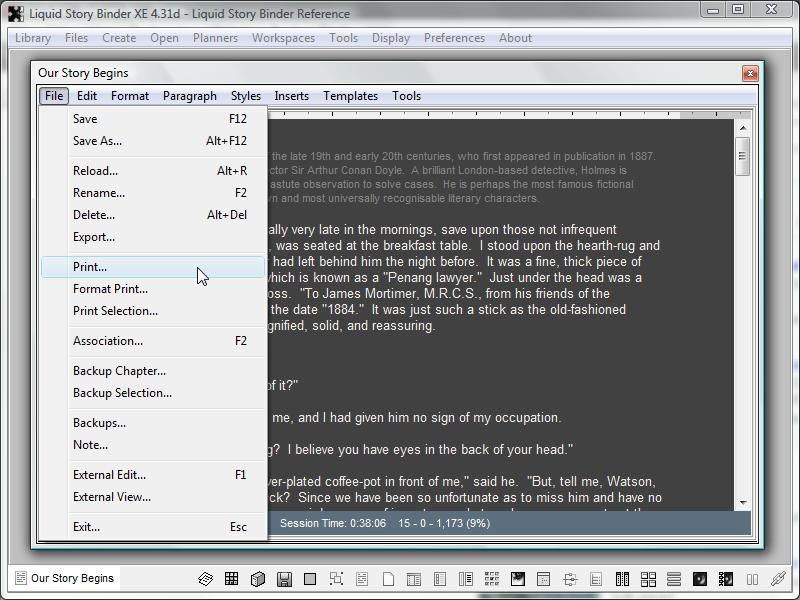Click the 3D cube icon in bottom toolbar
The width and height of the screenshot is (800, 600).
click(257, 579)
